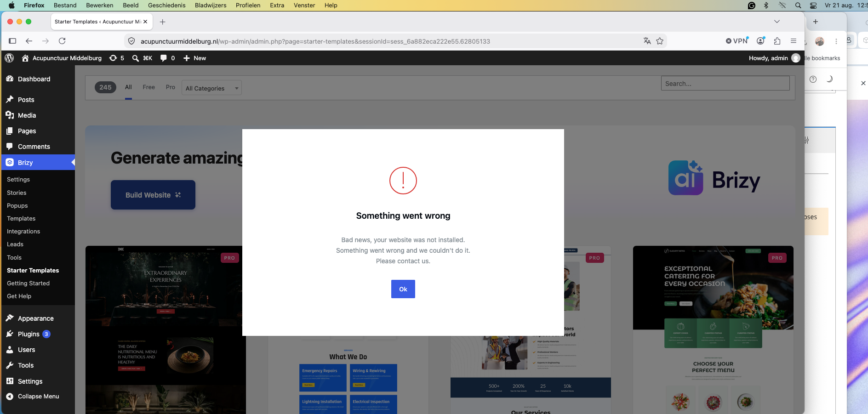Open Brizy Integrations

tap(23, 231)
